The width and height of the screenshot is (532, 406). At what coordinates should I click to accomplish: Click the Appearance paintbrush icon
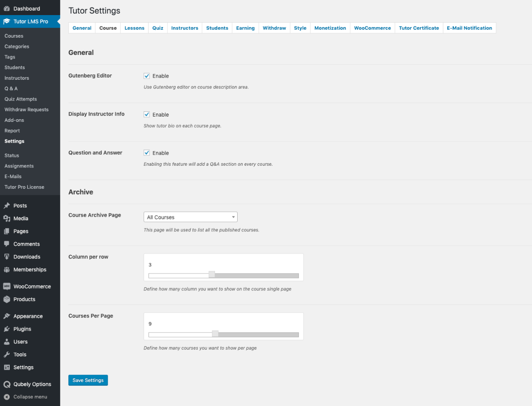(7, 316)
